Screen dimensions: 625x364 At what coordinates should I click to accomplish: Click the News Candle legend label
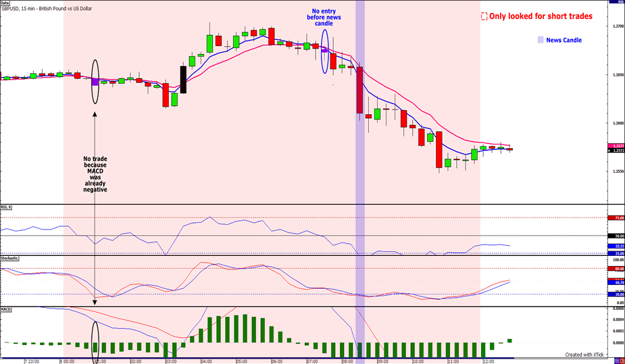pos(564,40)
